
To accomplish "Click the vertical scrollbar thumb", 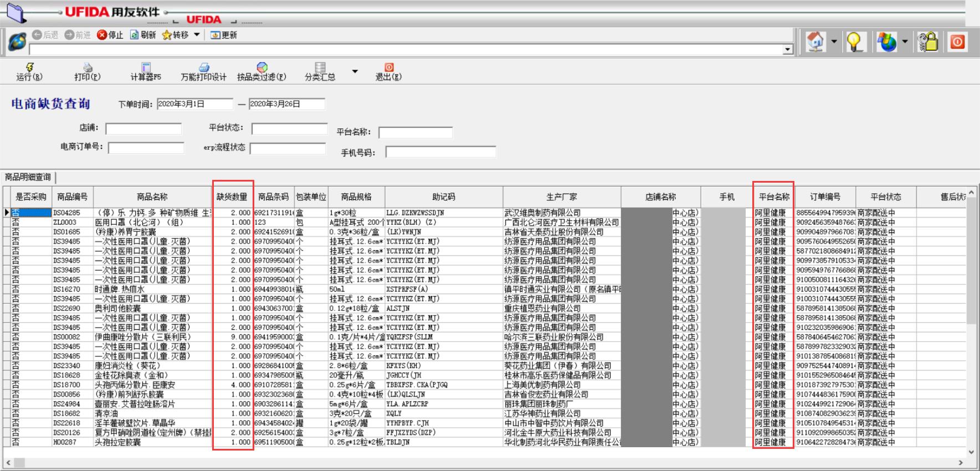I will (971, 261).
